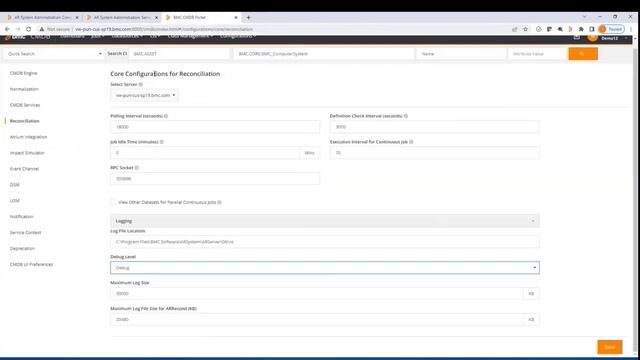This screenshot has width=640, height=360.
Task: Open the Configurations menu
Action: (x=238, y=36)
